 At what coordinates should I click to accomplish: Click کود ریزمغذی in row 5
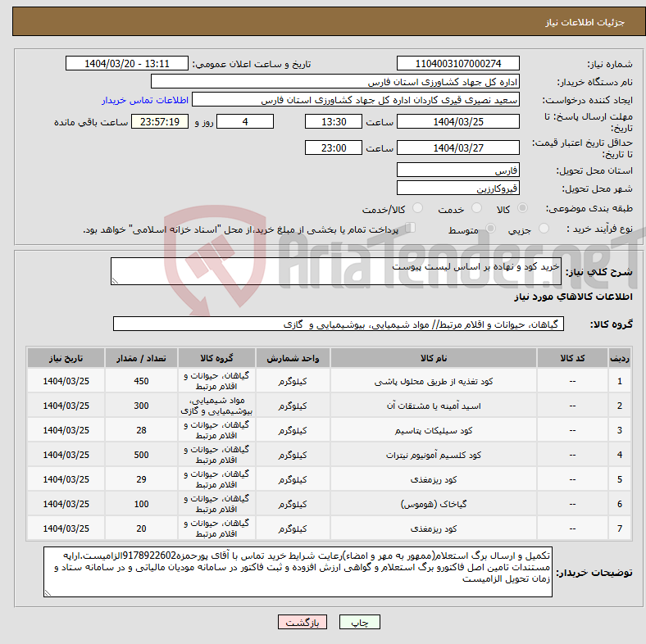pos(434,479)
